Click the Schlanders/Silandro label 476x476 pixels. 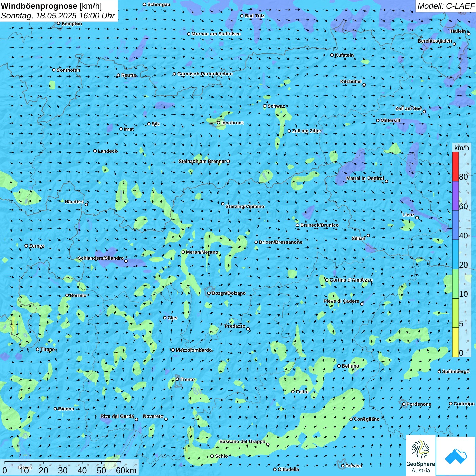point(101,258)
